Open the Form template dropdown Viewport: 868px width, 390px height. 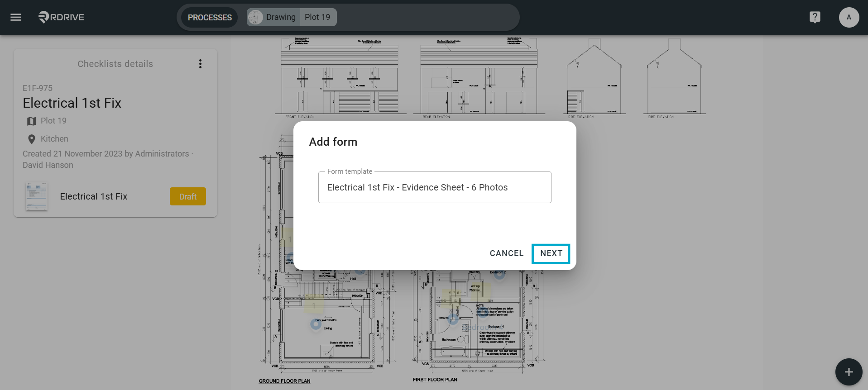[x=435, y=187]
